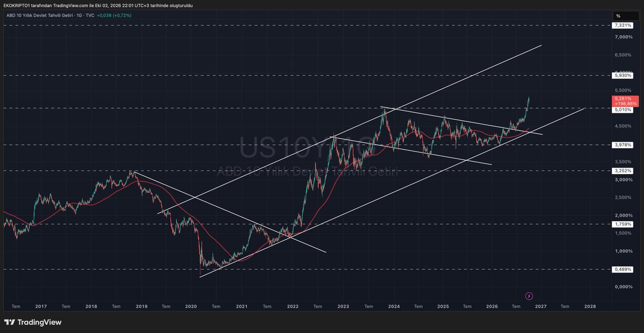Click the purple lightning bolt icon
644x333 pixels.
(529, 296)
